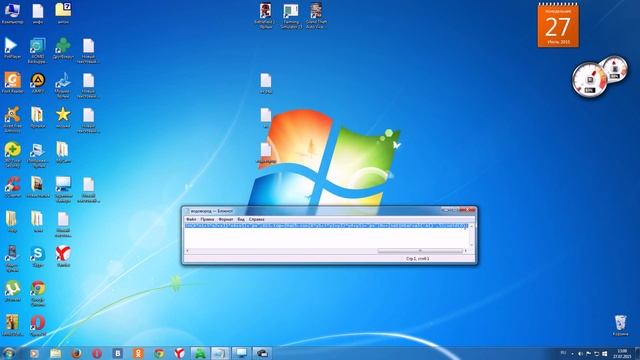Open the yellow star desktop icon
This screenshot has height=360, width=640.
point(63,117)
